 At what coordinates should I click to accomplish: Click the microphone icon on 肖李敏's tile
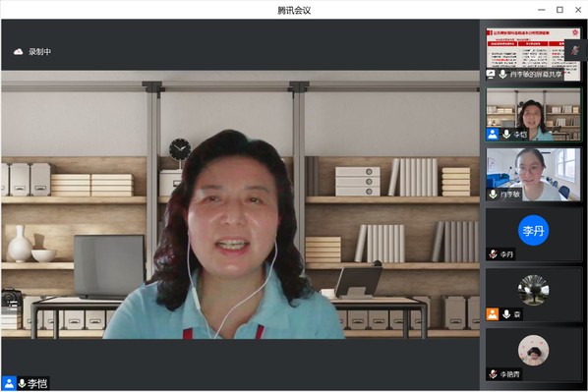click(x=493, y=194)
